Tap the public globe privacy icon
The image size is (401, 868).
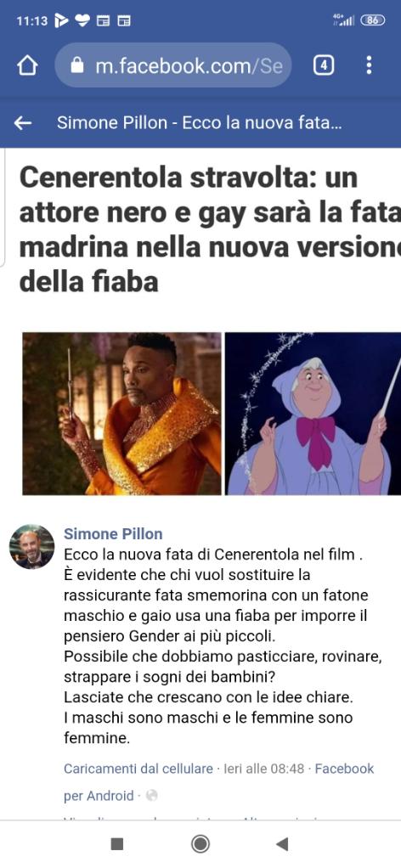pos(151,796)
